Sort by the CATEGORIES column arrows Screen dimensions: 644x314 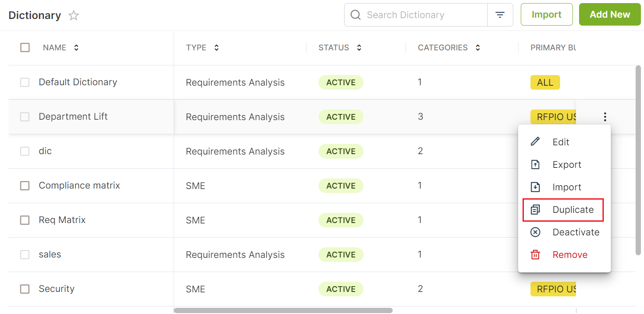pos(477,47)
